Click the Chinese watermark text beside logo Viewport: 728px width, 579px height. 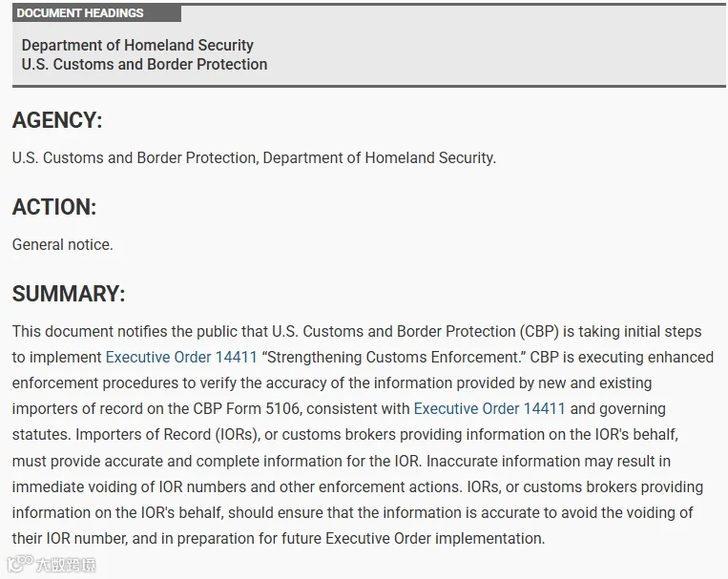(66, 565)
